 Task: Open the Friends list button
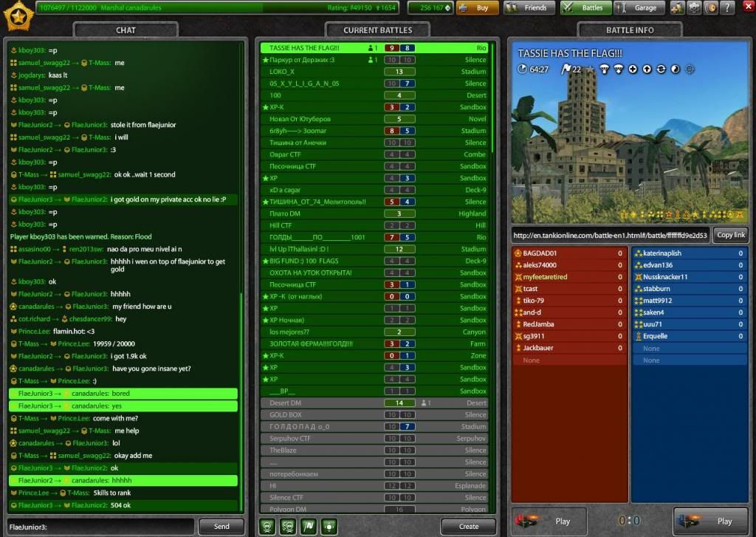click(529, 8)
